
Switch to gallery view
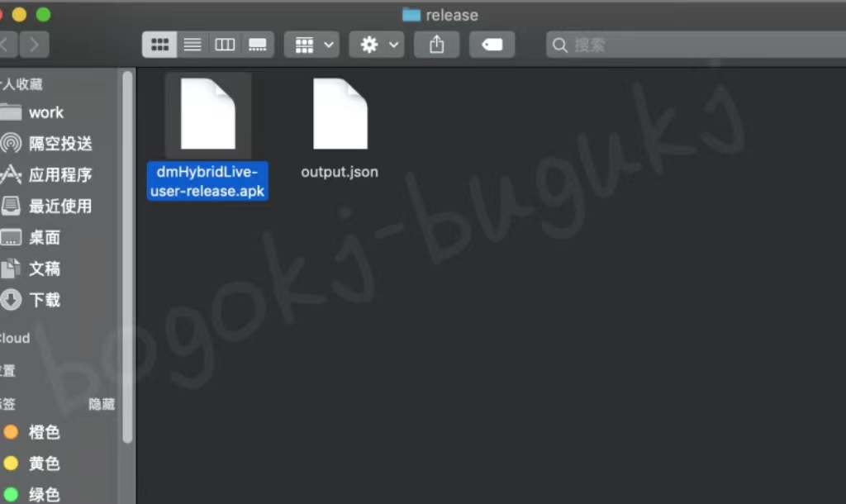(258, 45)
